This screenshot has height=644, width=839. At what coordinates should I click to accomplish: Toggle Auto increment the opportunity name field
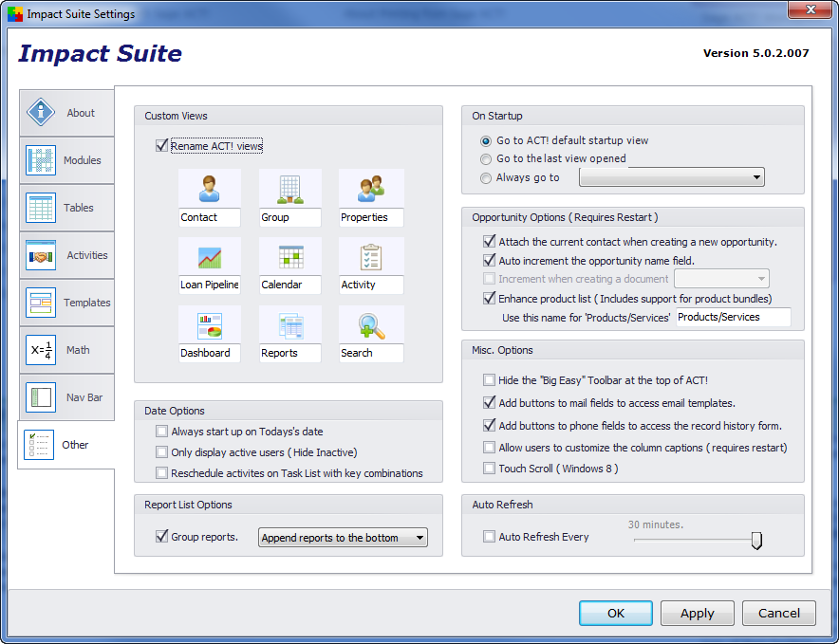pos(489,260)
